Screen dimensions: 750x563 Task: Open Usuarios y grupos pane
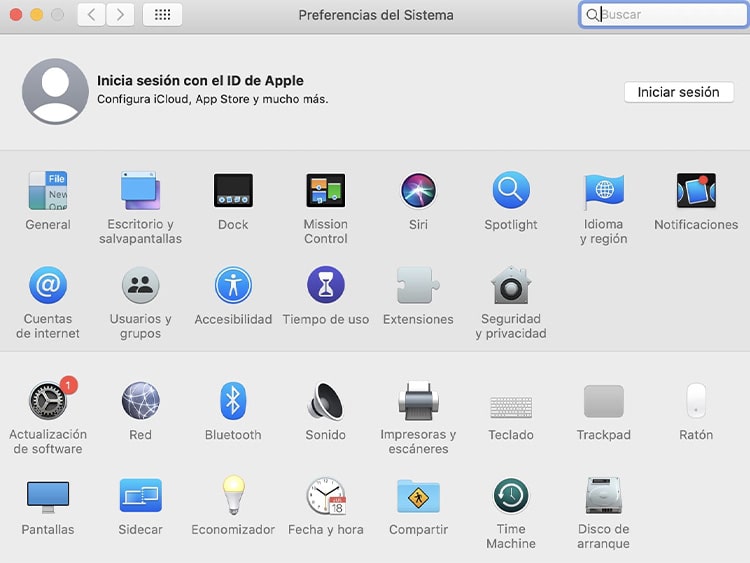point(140,285)
